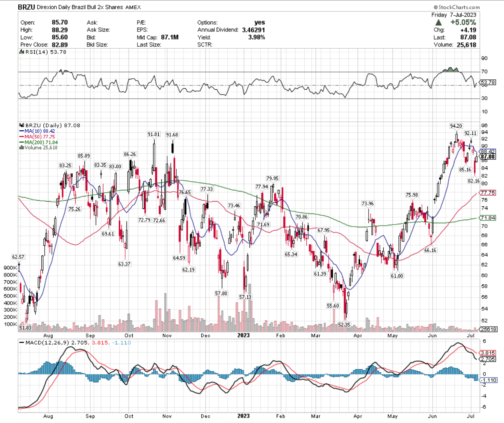Click the 51.83 low price annotation
The height and width of the screenshot is (423, 504).
[x=25, y=328]
